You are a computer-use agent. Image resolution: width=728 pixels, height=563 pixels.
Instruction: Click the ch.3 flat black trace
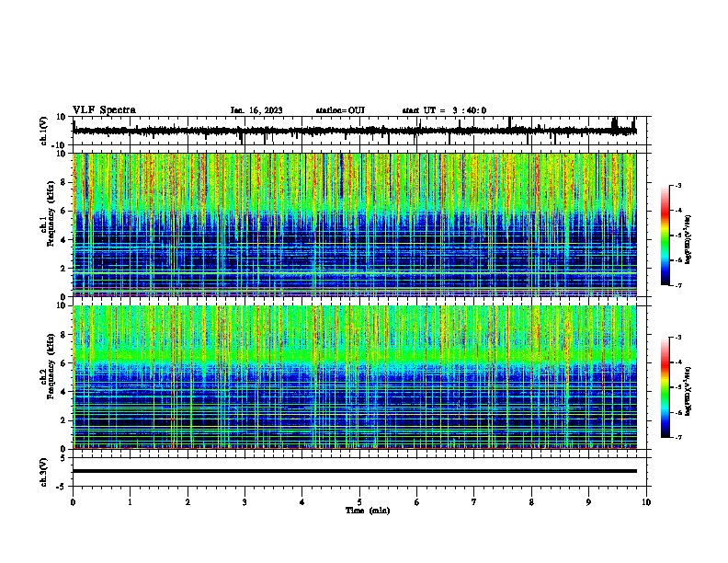tap(354, 471)
